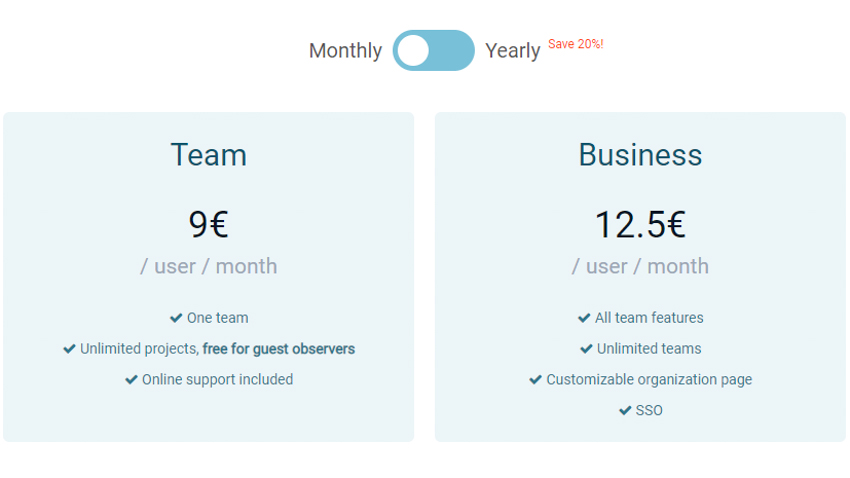Screen dimensions: 850x478
Task: Click Team card's / user / month text
Action: (209, 266)
